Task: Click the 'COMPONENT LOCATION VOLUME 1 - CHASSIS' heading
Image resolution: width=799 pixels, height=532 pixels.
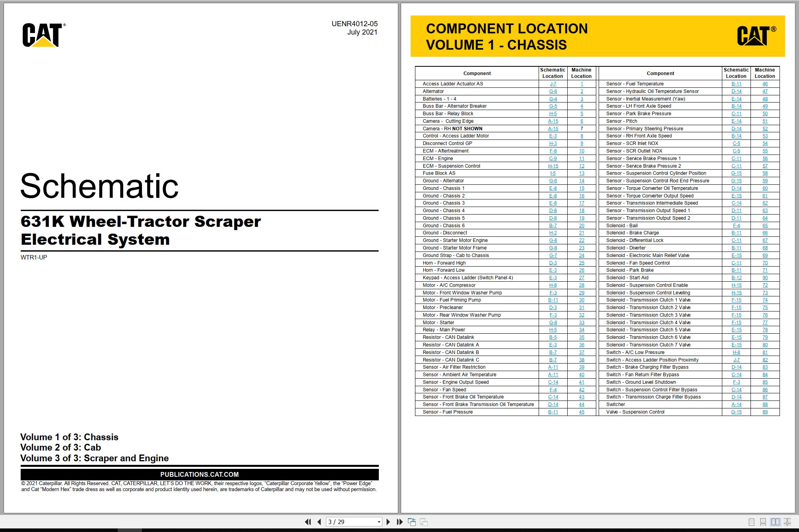Action: point(507,37)
